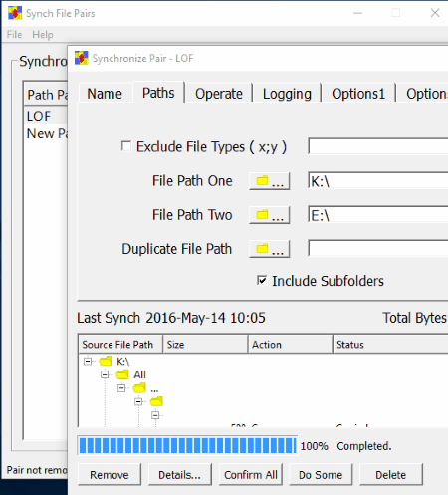Screen dimensions: 448x495
Task: Switch to the Operate tab
Action: (219, 94)
